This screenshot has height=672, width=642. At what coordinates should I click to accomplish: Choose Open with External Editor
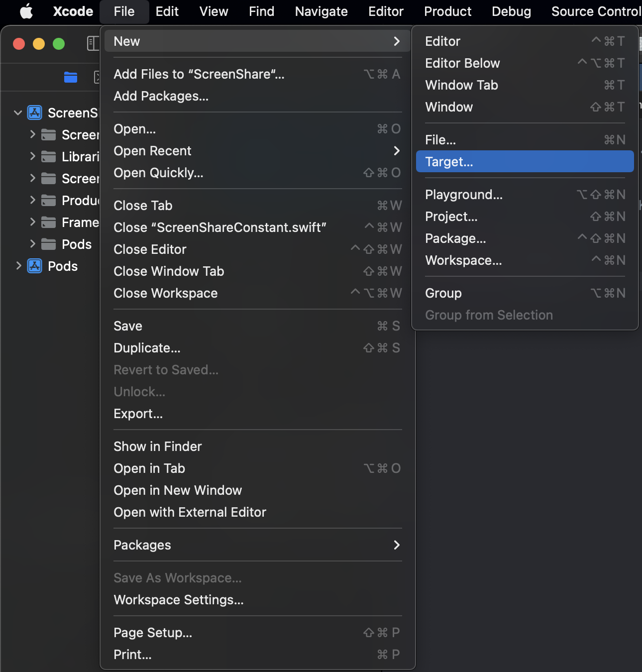pyautogui.click(x=257, y=512)
